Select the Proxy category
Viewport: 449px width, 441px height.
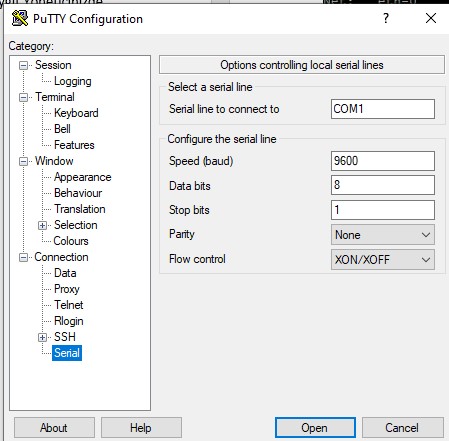click(67, 289)
